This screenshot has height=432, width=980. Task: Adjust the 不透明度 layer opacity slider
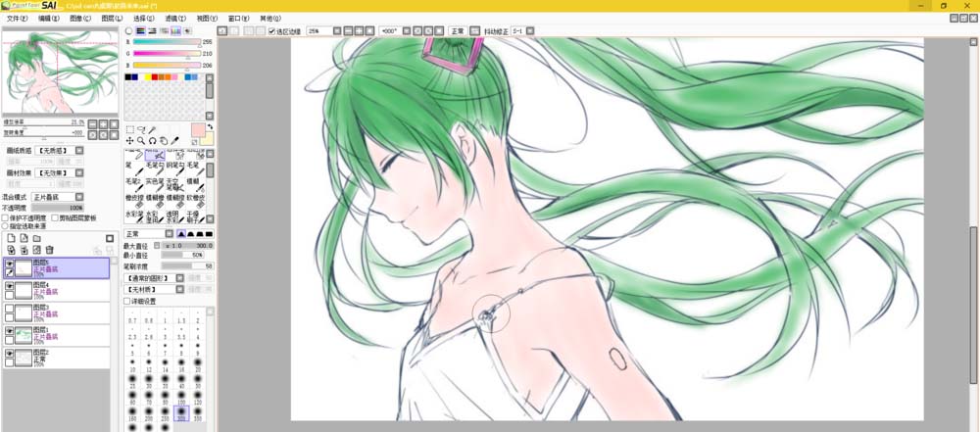coord(58,208)
